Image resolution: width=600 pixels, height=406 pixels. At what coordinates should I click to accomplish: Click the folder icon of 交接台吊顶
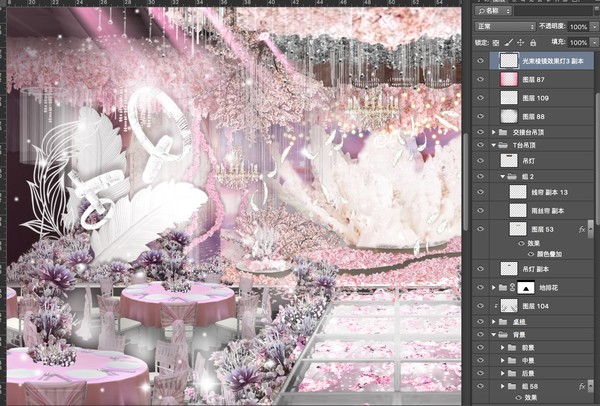503,132
